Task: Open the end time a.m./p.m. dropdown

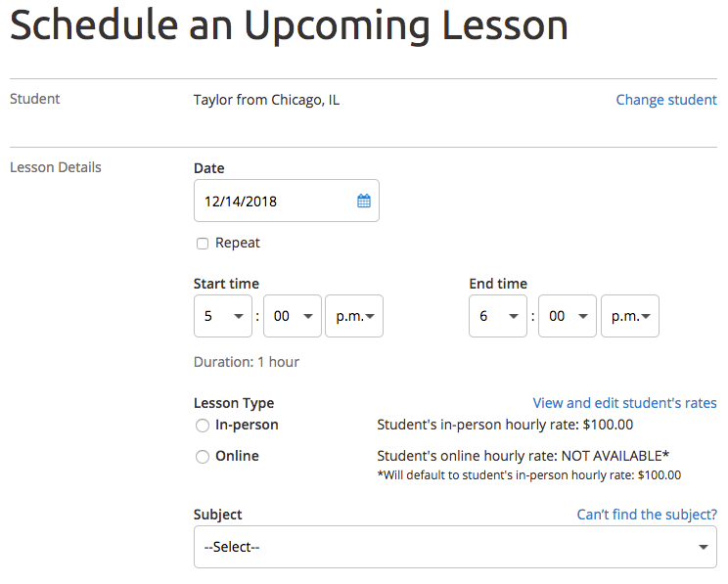Action: point(630,316)
